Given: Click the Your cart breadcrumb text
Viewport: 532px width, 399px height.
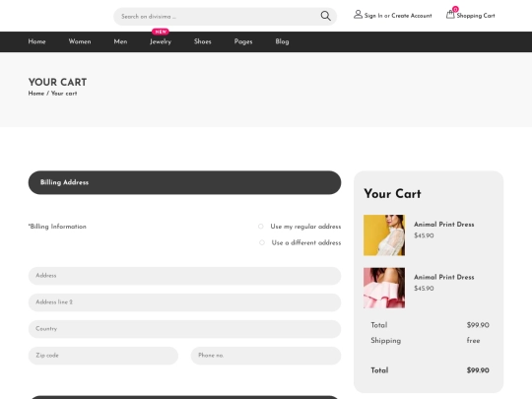Looking at the screenshot, I should [x=64, y=94].
